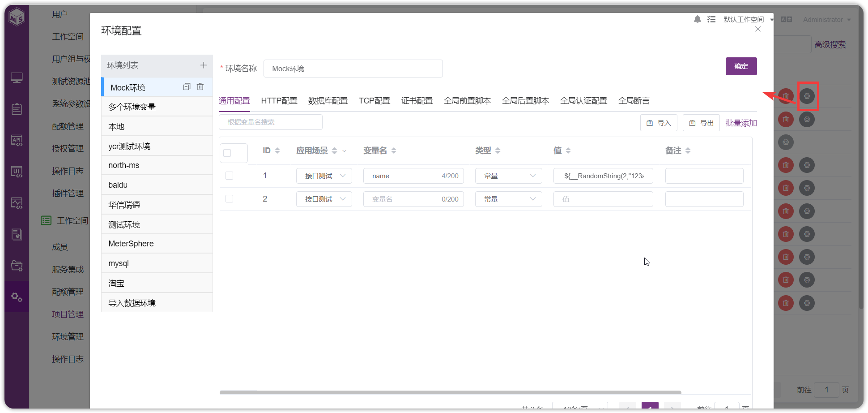Delete the Mock环境 environment with the trash icon

(x=200, y=87)
